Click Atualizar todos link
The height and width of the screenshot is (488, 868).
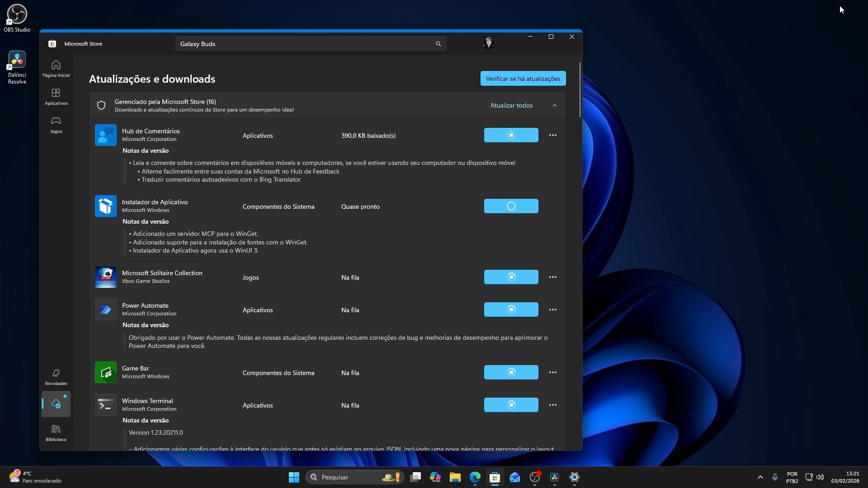point(511,105)
